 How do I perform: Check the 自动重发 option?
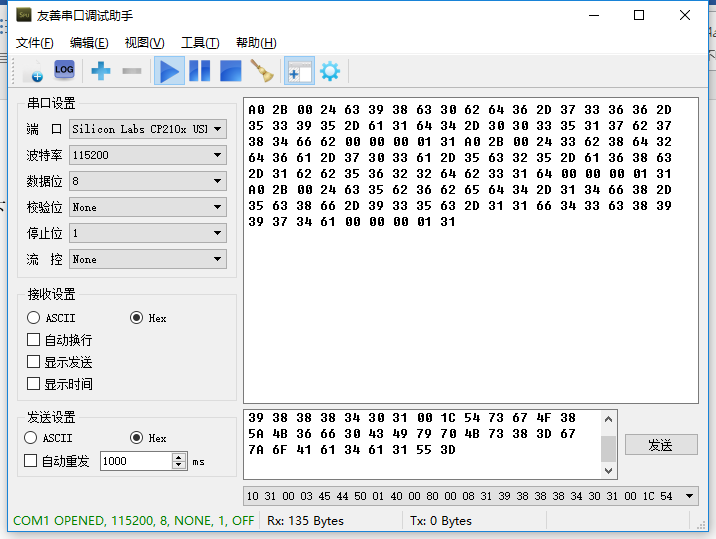[x=30, y=461]
